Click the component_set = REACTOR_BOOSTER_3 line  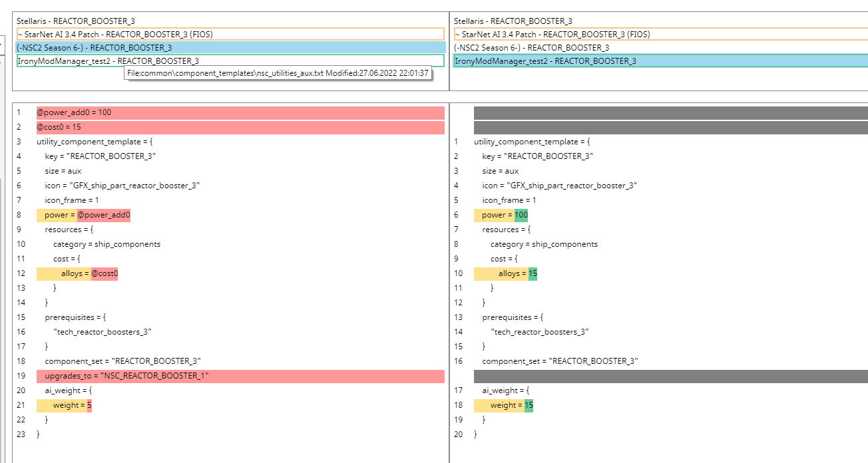coord(113,361)
